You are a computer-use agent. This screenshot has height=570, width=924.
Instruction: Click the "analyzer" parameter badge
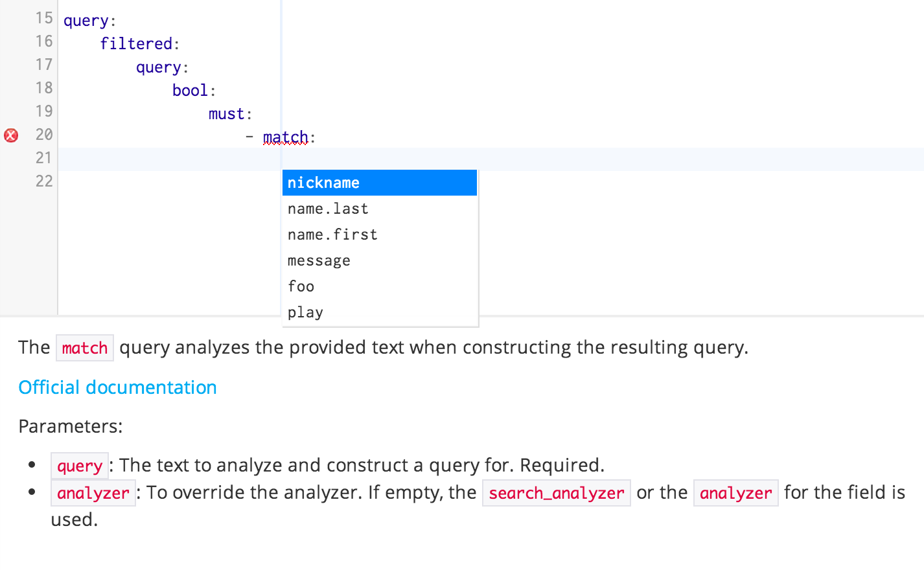(93, 493)
